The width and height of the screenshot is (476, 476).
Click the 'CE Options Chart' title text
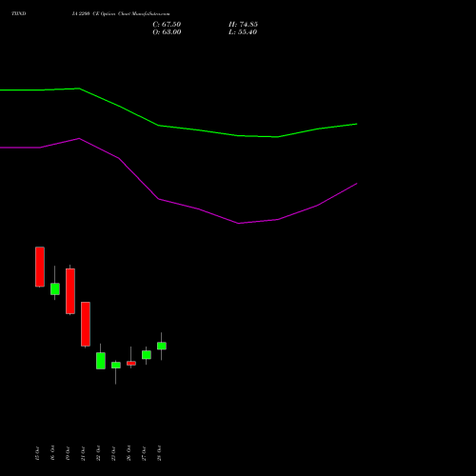click(112, 14)
